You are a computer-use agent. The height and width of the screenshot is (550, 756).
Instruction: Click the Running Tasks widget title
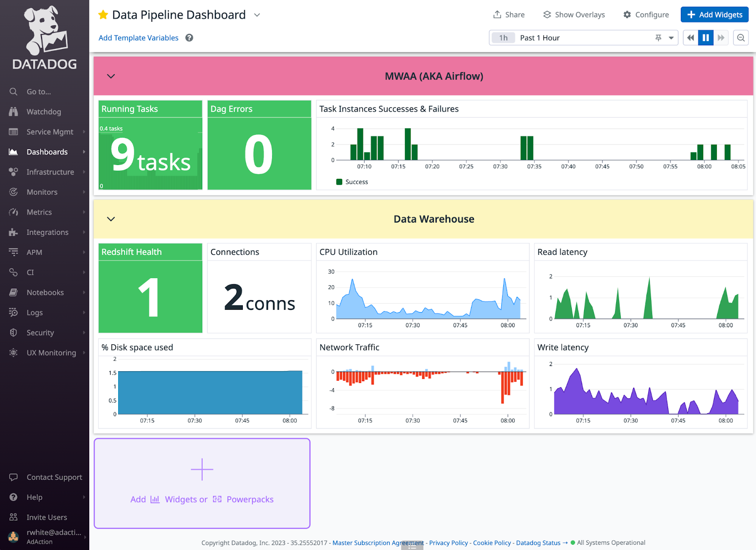(x=129, y=109)
